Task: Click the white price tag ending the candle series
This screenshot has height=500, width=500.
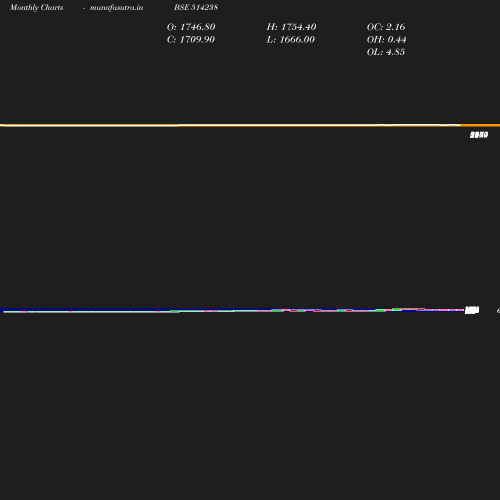Action: (x=472, y=310)
